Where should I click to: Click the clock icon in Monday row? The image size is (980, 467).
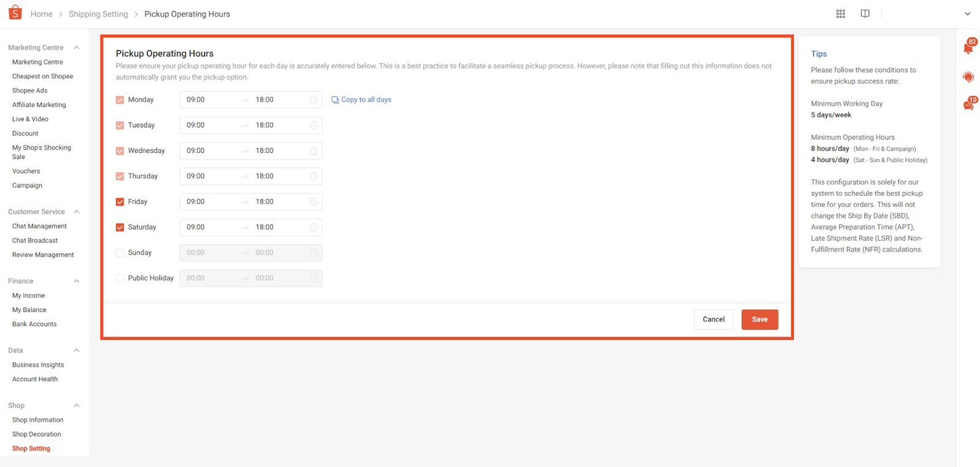tap(314, 100)
